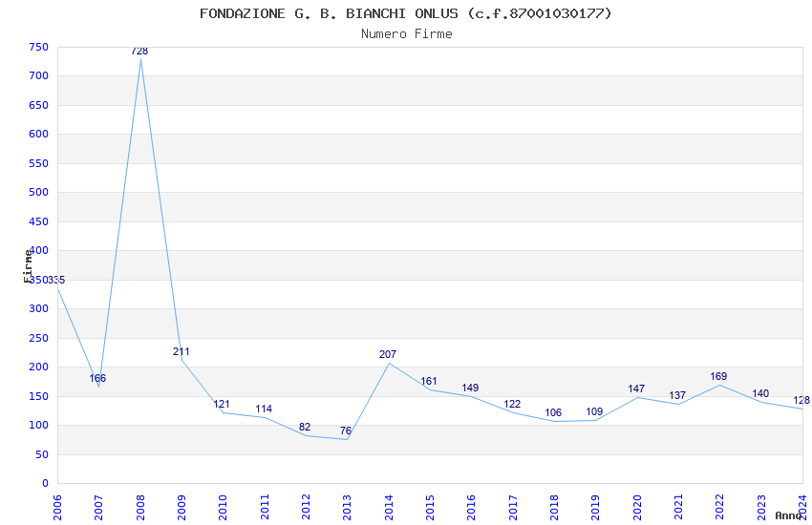Click the x-axis year label 2020
Image resolution: width=812 pixels, height=525 pixels.
point(637,507)
